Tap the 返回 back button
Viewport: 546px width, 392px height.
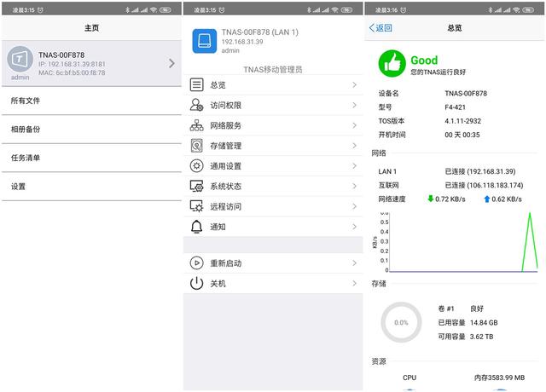(380, 28)
